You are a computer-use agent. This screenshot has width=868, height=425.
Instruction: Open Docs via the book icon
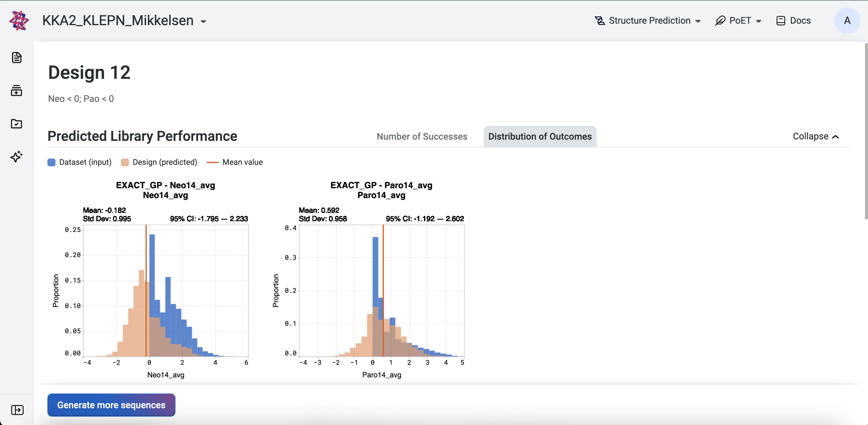(781, 21)
